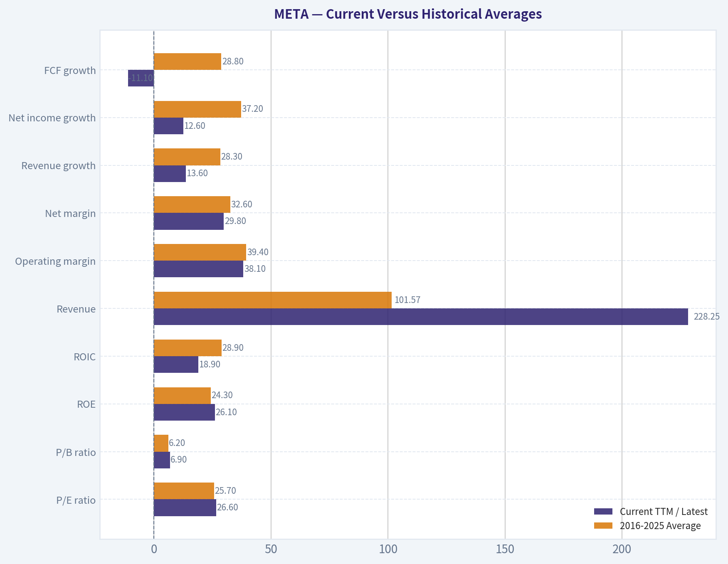Click the 'Net margin' axis label
This screenshot has height=564, width=728.
70,214
